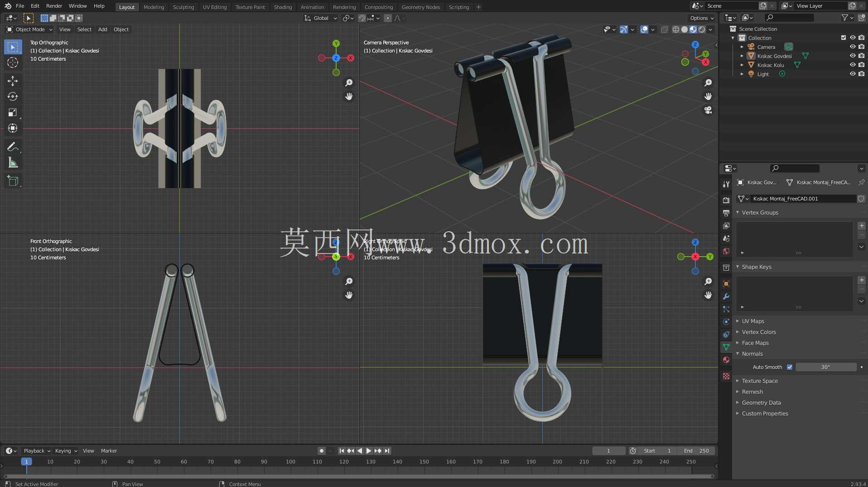Toggle snapping magnet

click(362, 18)
